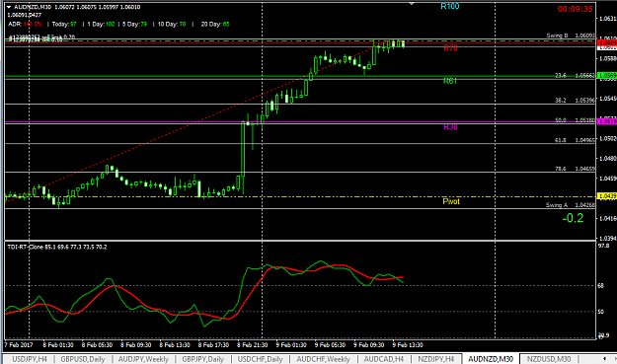The image size is (617, 364).
Task: Select the yellow Pivot level label
Action: 451,201
